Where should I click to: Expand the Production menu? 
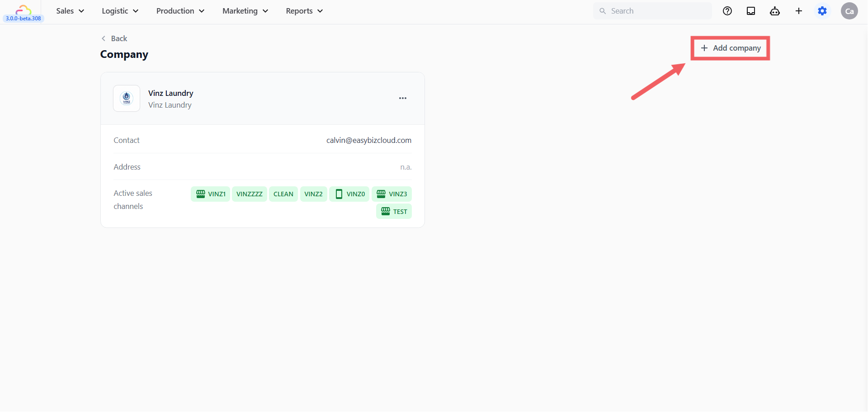(x=180, y=11)
